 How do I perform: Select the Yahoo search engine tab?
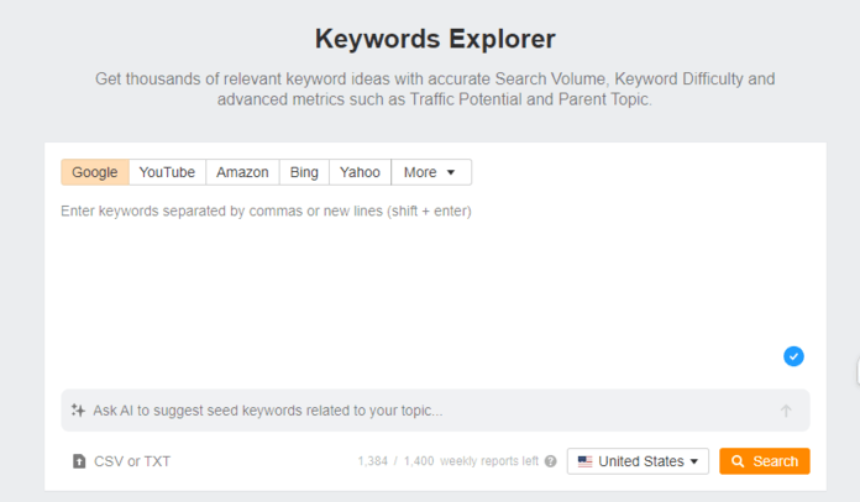[360, 172]
